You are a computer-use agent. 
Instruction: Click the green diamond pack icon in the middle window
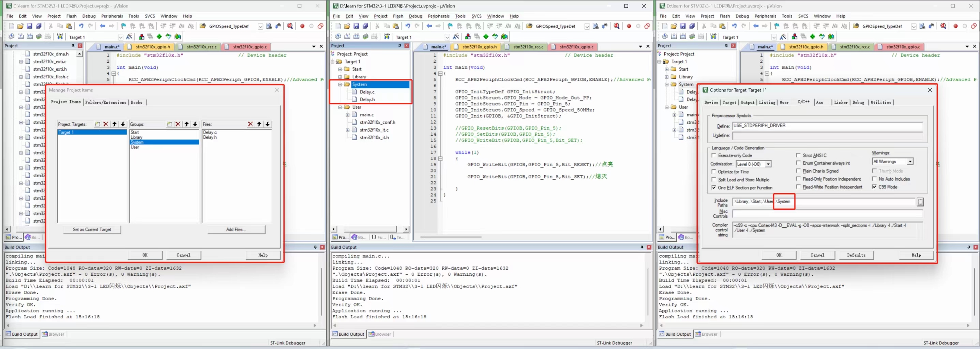coord(486,36)
